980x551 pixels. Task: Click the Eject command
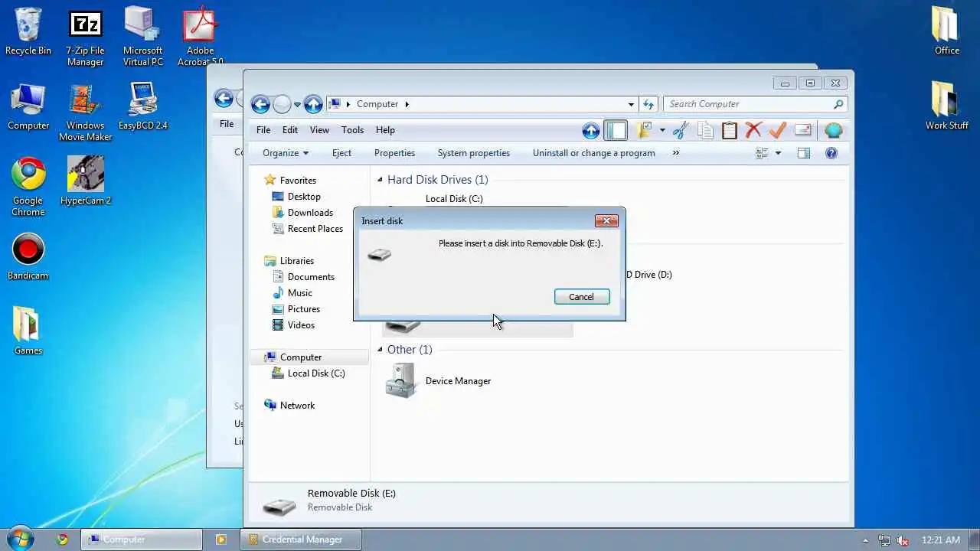coord(341,153)
